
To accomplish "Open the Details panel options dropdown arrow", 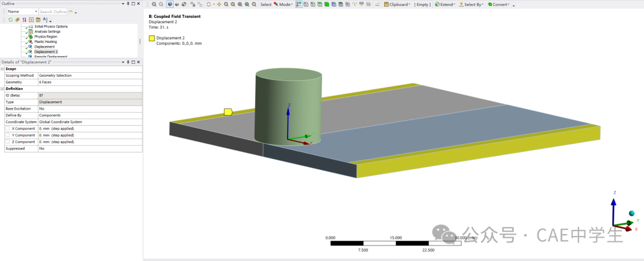I will [123, 62].
